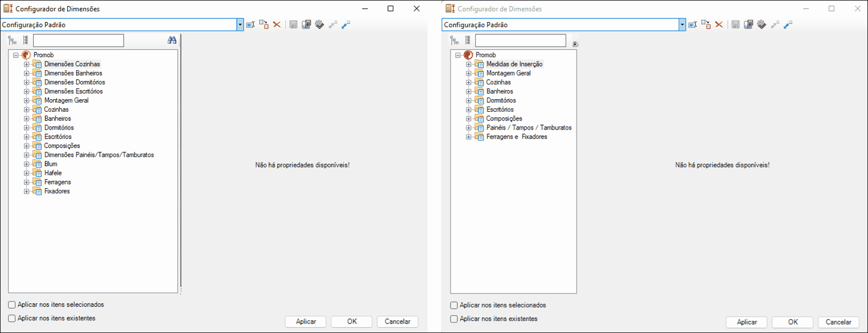The image size is (868, 333).
Task: Expand Dimensões Painéis/Tampos/Tamburatos node
Action: pyautogui.click(x=26, y=155)
